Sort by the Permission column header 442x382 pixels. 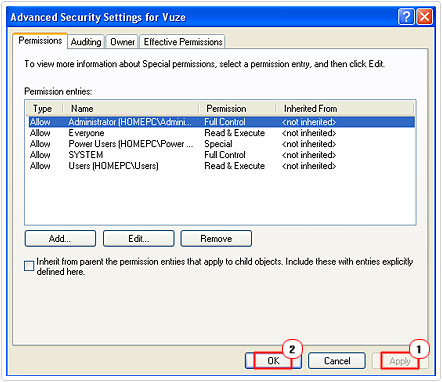coord(237,109)
